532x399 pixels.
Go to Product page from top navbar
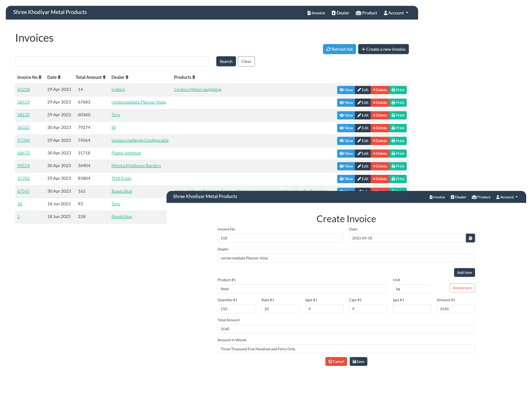(x=366, y=13)
